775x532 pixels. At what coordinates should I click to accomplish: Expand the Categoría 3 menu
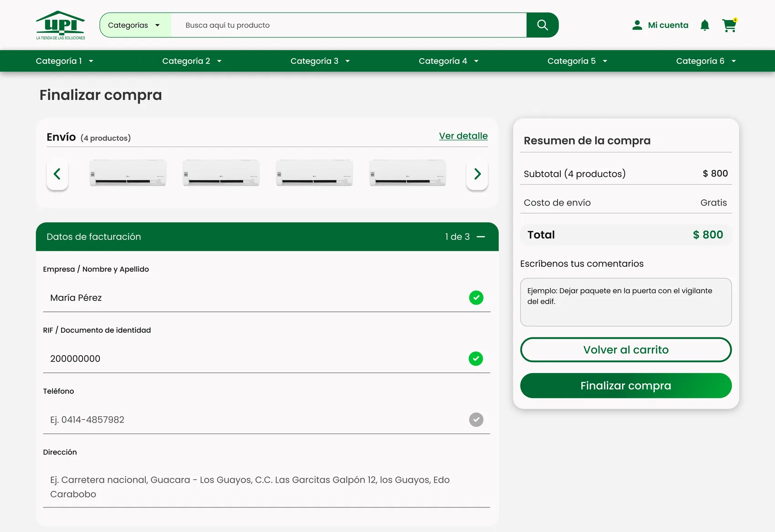coord(320,61)
